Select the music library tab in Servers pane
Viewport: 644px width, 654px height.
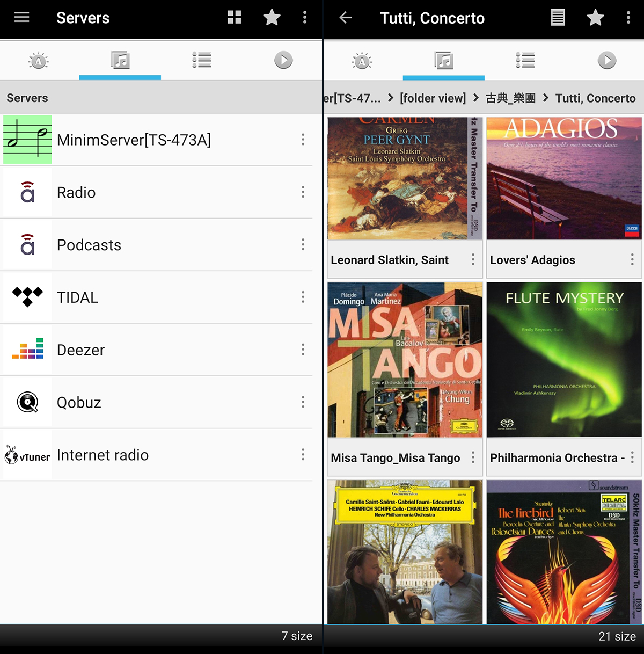pos(120,60)
